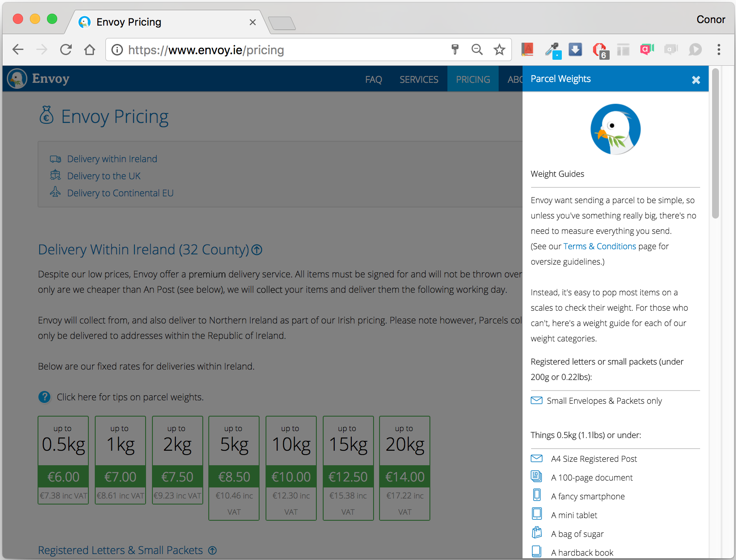Click the page vertical scrollbar
Image resolution: width=736 pixels, height=560 pixels.
tap(716, 143)
